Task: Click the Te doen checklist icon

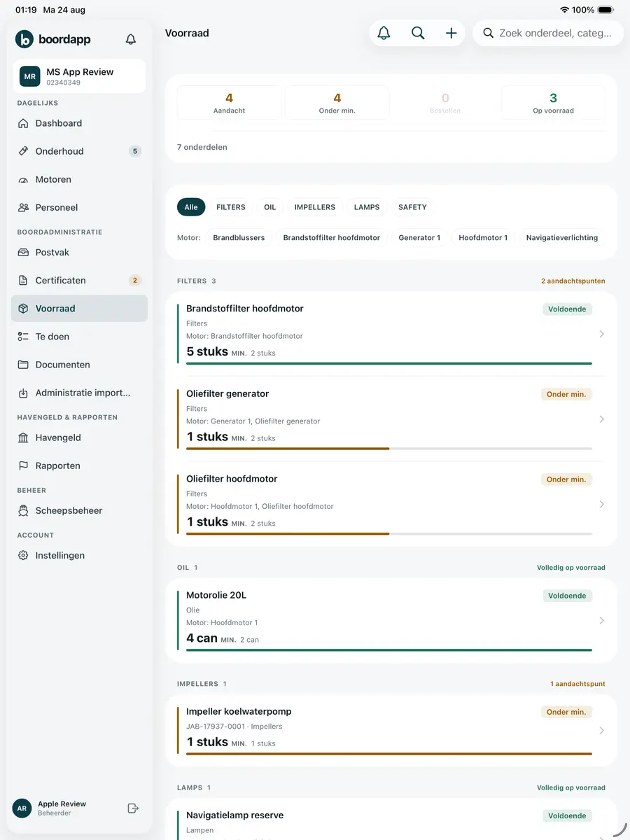Action: click(23, 336)
